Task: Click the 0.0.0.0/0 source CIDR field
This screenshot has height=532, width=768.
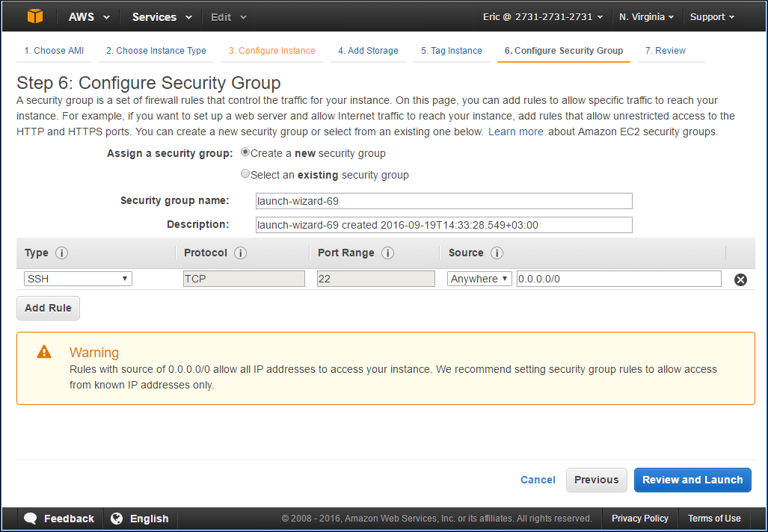Action: 618,279
